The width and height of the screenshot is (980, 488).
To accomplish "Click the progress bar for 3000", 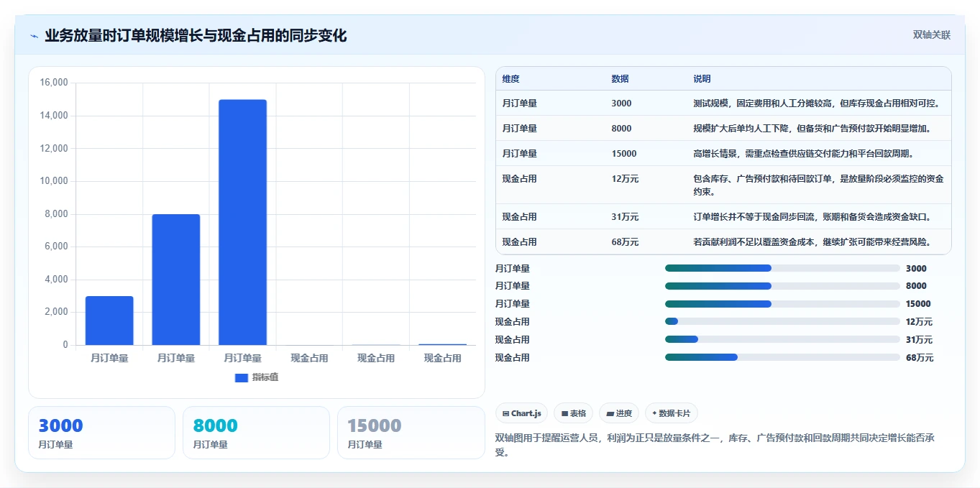I will click(x=782, y=269).
